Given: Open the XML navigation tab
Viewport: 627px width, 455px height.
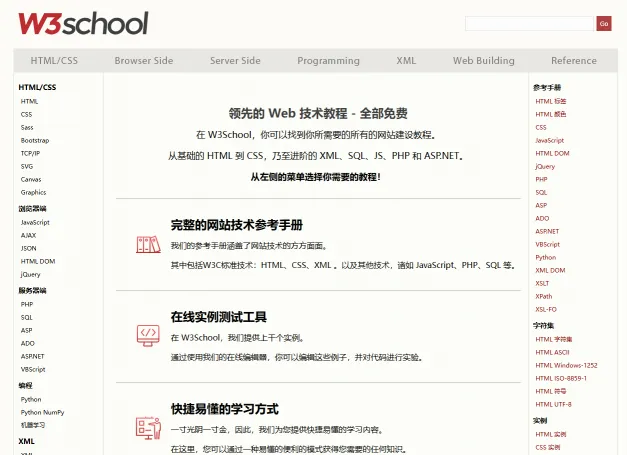Looking at the screenshot, I should (406, 60).
